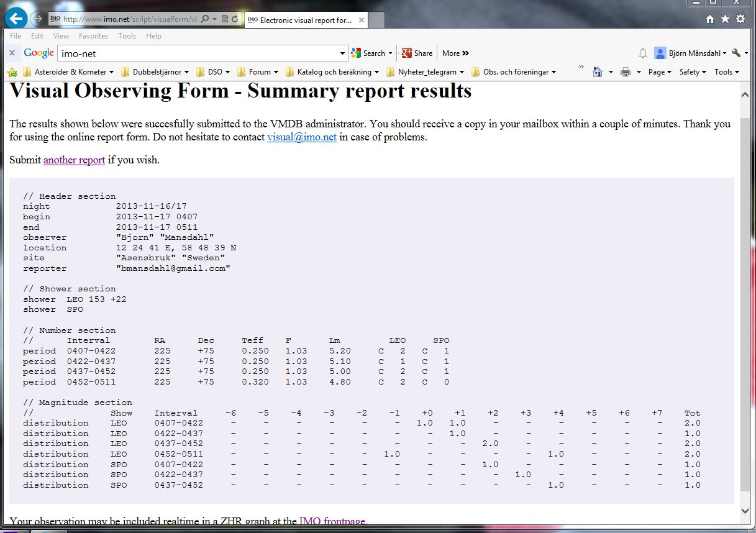Image resolution: width=756 pixels, height=533 pixels.
Task: Open the arrow next to Home icon
Action: click(611, 72)
